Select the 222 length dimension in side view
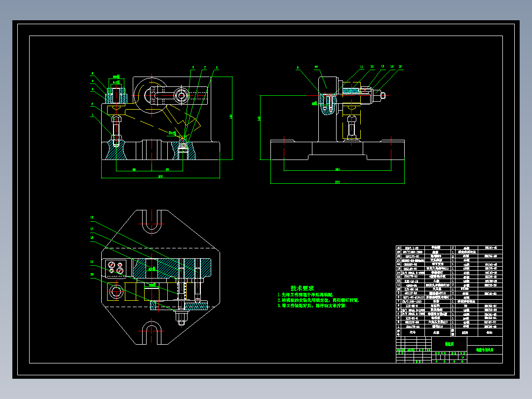Screen dimensions: 532x399 tap(337, 182)
